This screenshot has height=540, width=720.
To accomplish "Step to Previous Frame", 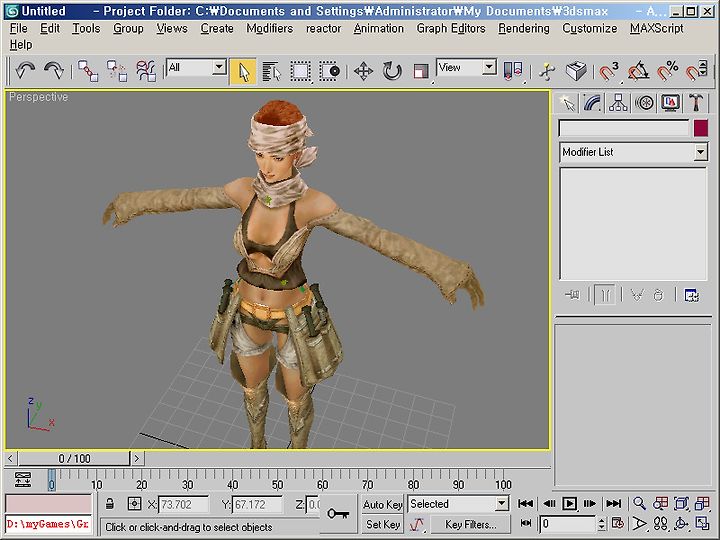I will coord(549,504).
